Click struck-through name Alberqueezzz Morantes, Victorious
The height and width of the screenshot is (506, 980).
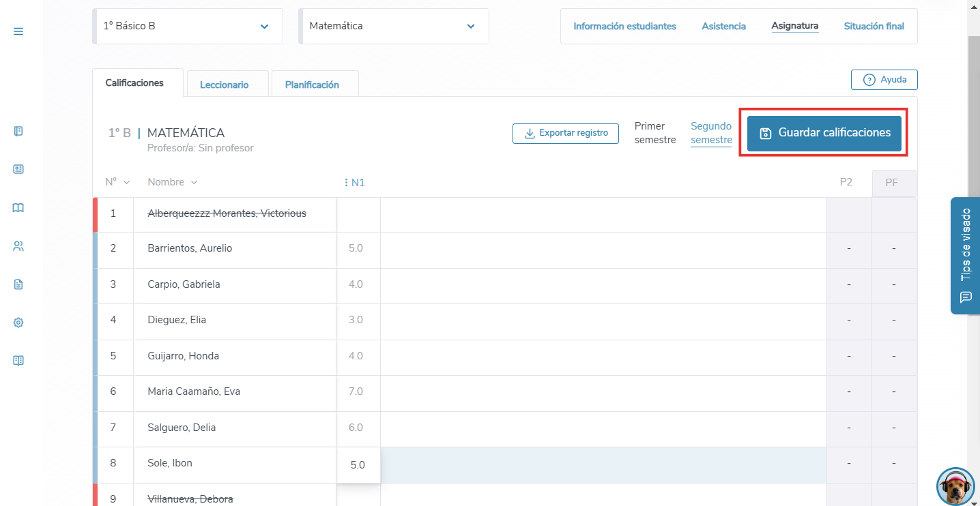pos(227,213)
